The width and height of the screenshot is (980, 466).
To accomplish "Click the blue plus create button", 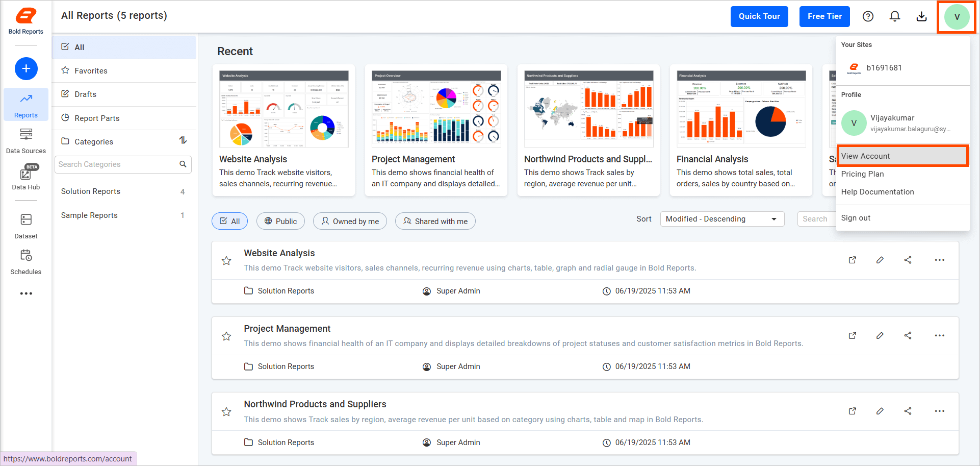I will pyautogui.click(x=26, y=68).
